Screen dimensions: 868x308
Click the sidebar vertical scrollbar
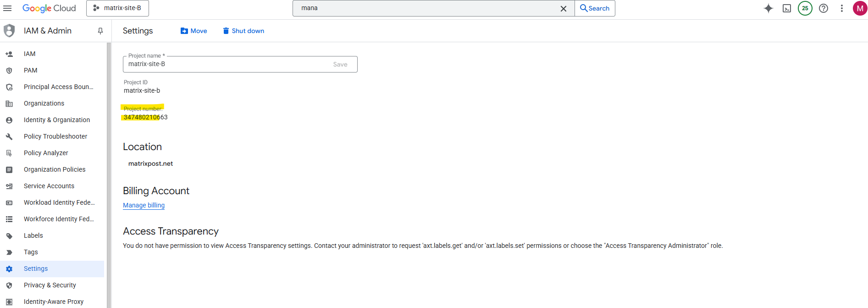(109, 175)
